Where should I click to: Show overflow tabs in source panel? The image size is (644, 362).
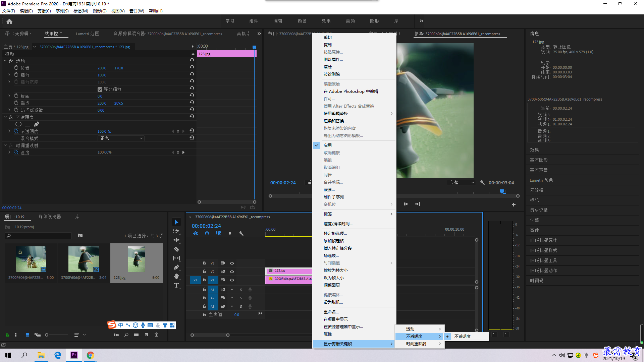click(259, 34)
